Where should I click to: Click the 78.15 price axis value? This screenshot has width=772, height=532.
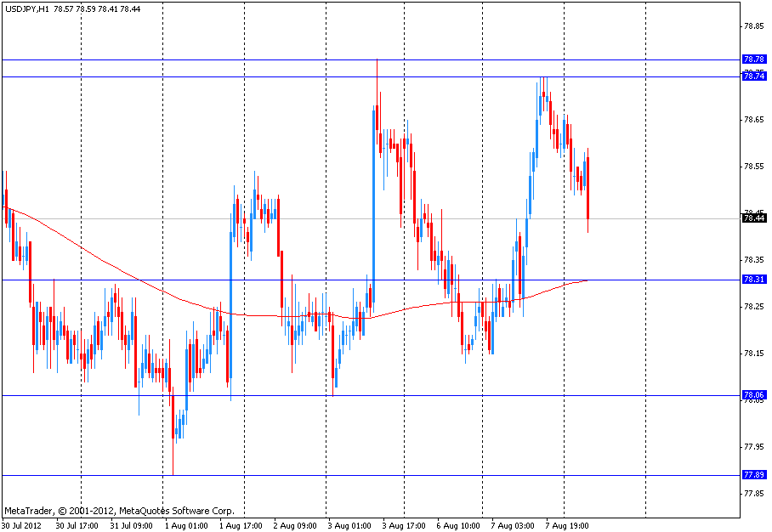[x=753, y=353]
